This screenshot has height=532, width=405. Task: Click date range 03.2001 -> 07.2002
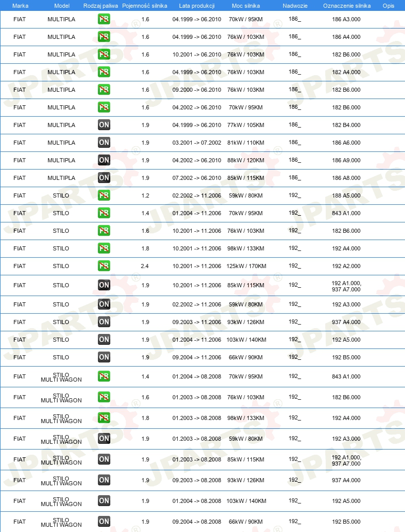pyautogui.click(x=197, y=143)
